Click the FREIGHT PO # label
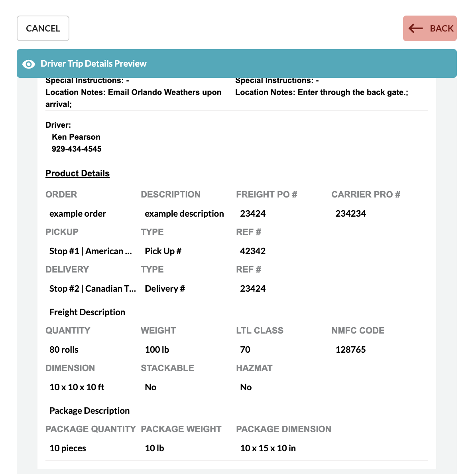This screenshot has height=474, width=476. 267,194
